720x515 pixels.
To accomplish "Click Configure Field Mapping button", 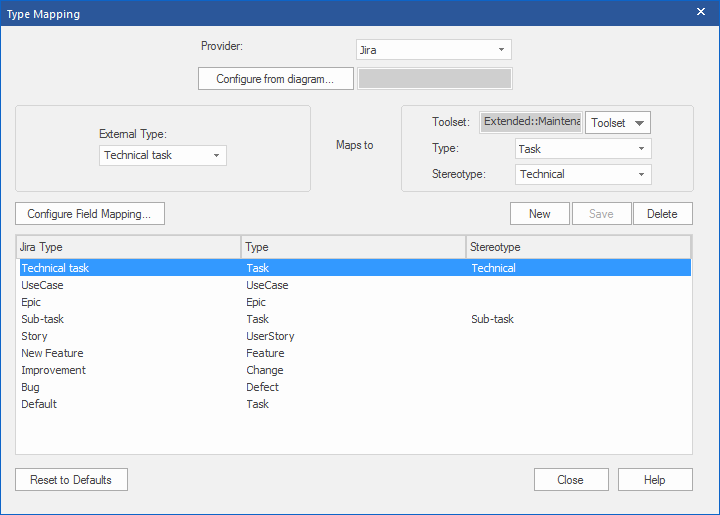I will pos(90,214).
